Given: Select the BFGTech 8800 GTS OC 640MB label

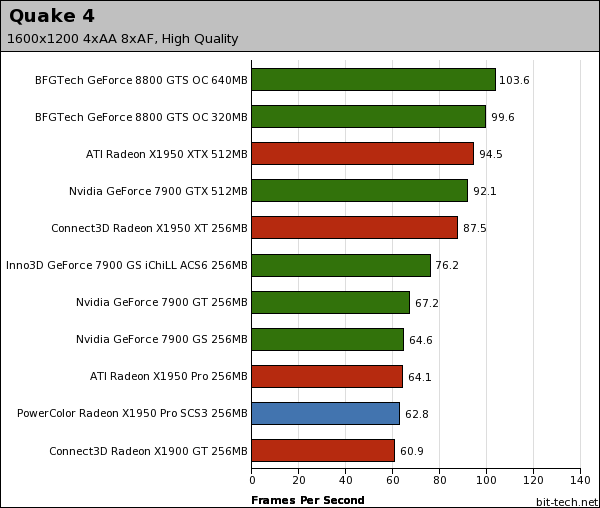Looking at the screenshot, I should (141, 80).
